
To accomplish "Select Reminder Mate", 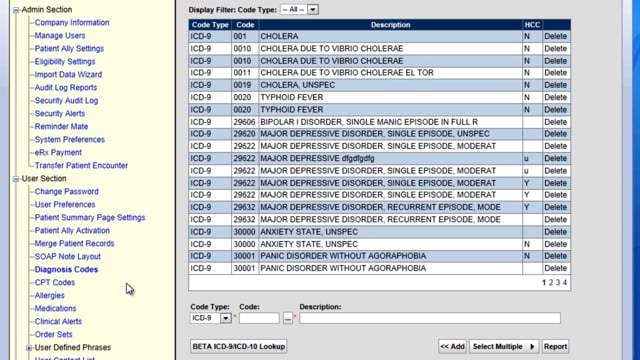I will click(x=61, y=127).
